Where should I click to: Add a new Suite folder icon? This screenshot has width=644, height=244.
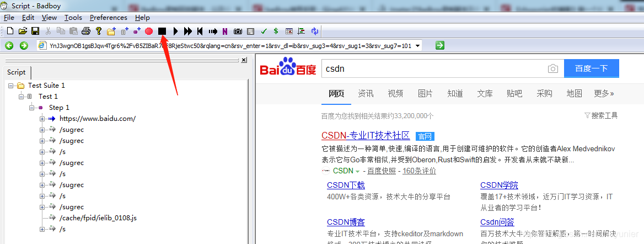111,31
